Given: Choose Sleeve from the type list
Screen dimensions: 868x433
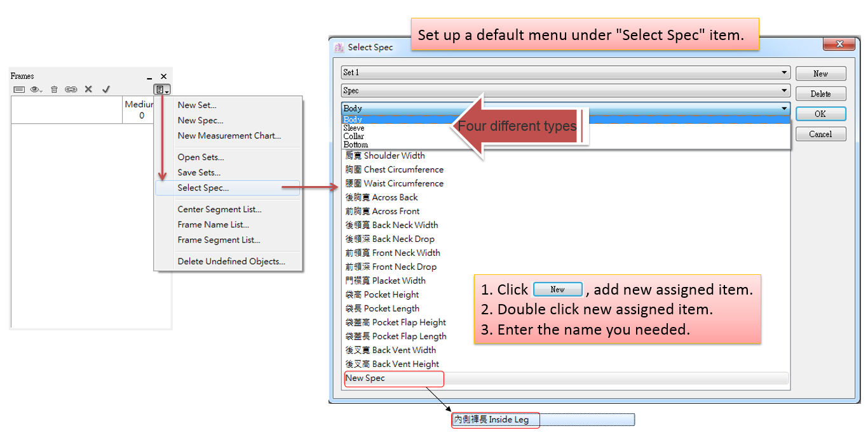Looking at the screenshot, I should click(x=354, y=128).
